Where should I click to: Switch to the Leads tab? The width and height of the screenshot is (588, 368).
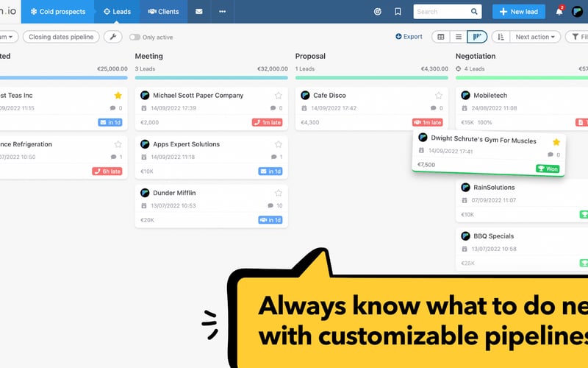118,12
